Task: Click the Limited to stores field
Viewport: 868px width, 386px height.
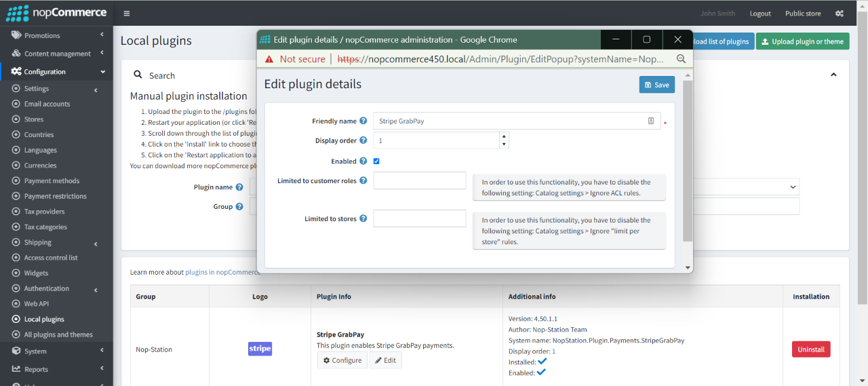Action: pyautogui.click(x=420, y=218)
